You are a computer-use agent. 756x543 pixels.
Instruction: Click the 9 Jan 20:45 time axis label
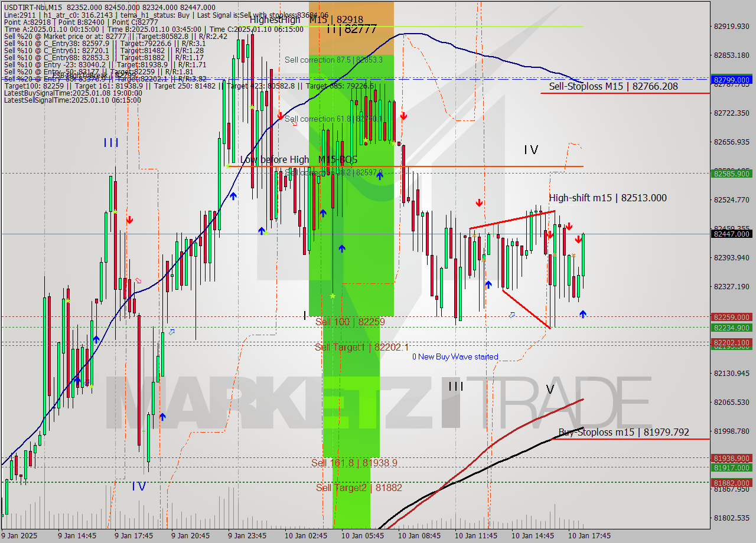(x=190, y=536)
